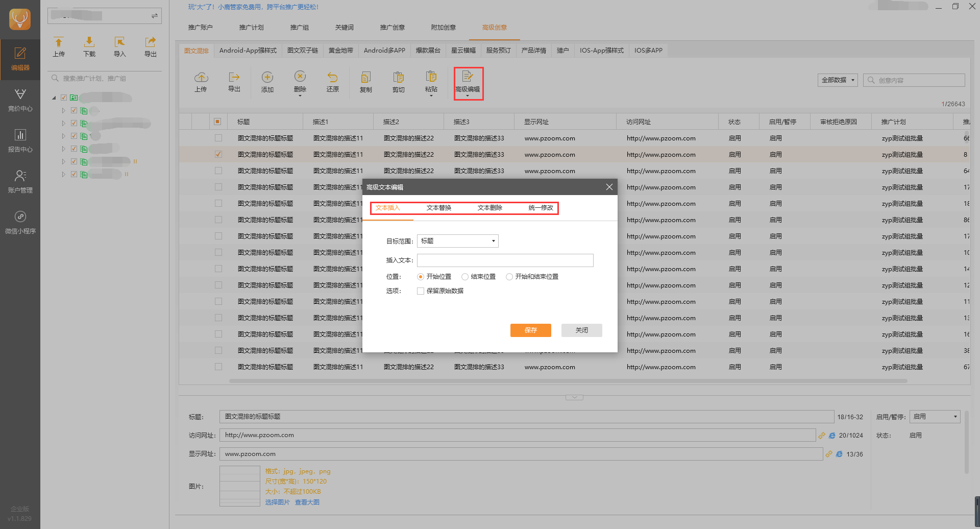The height and width of the screenshot is (529, 980).
Task: Click 选择图片 link
Action: pyautogui.click(x=277, y=502)
